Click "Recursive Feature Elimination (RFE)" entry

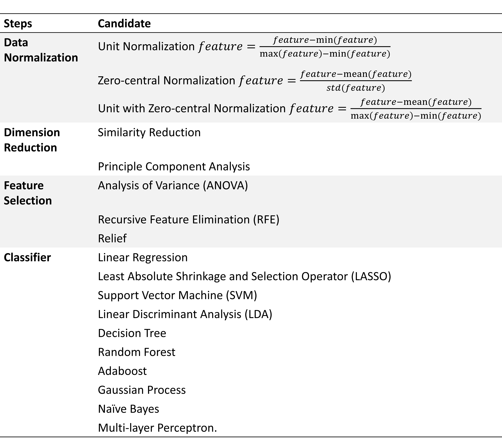(x=189, y=219)
